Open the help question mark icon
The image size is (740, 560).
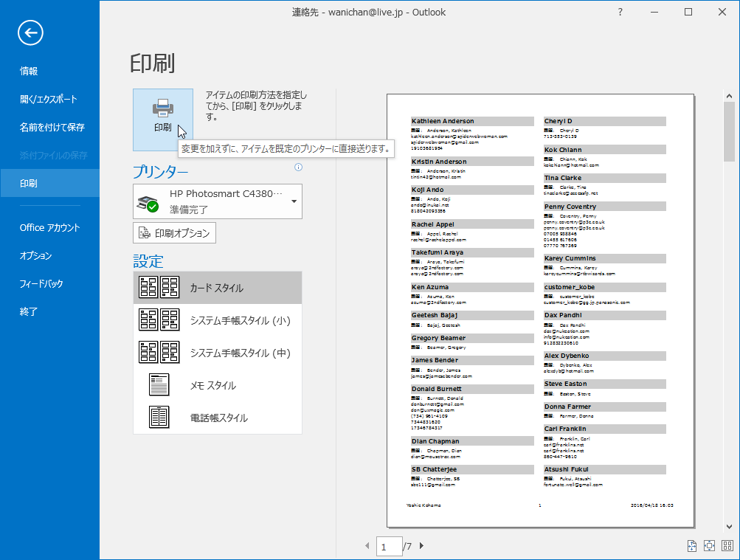pyautogui.click(x=620, y=13)
